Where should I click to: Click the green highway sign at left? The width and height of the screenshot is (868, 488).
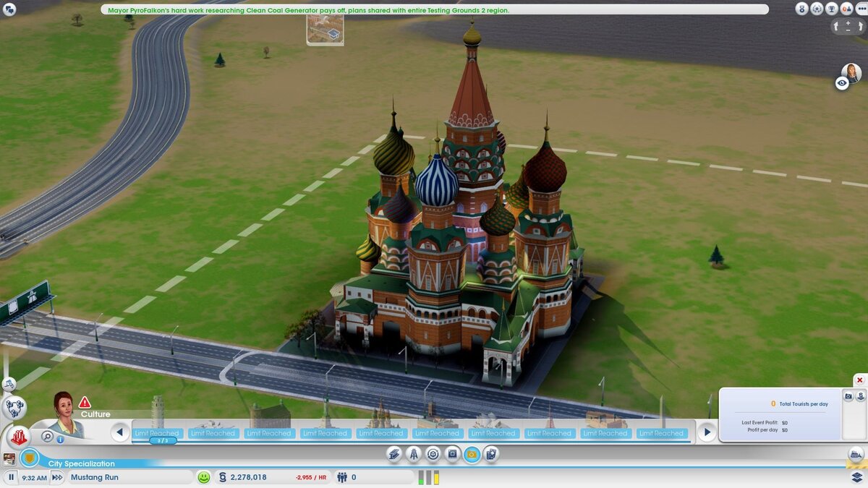(25, 302)
